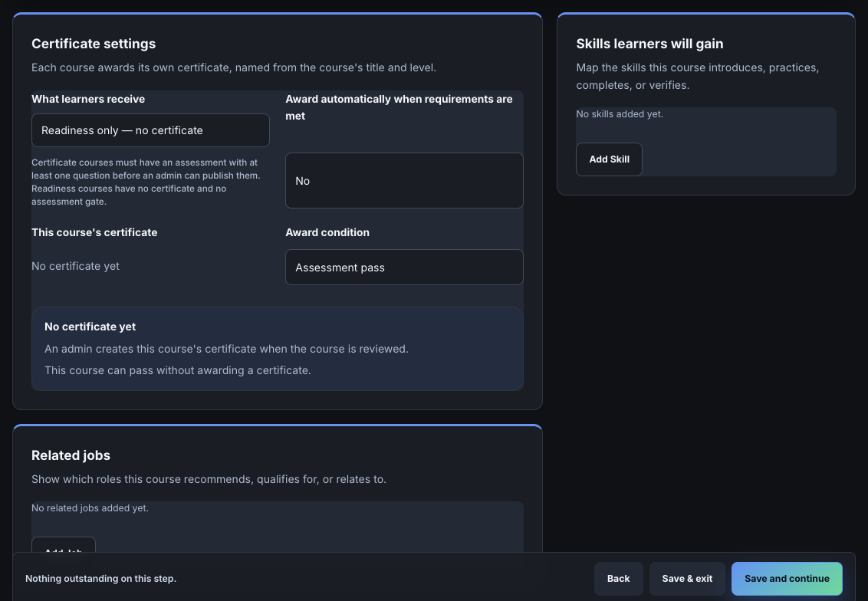
Task: Click the Add Skill button
Action: 609,159
